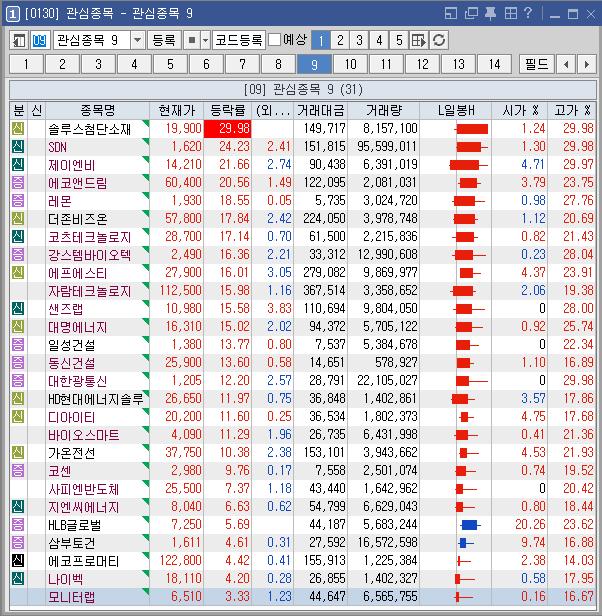Click the black square stop icon
The width and height of the screenshot is (602, 616).
pyautogui.click(x=192, y=40)
